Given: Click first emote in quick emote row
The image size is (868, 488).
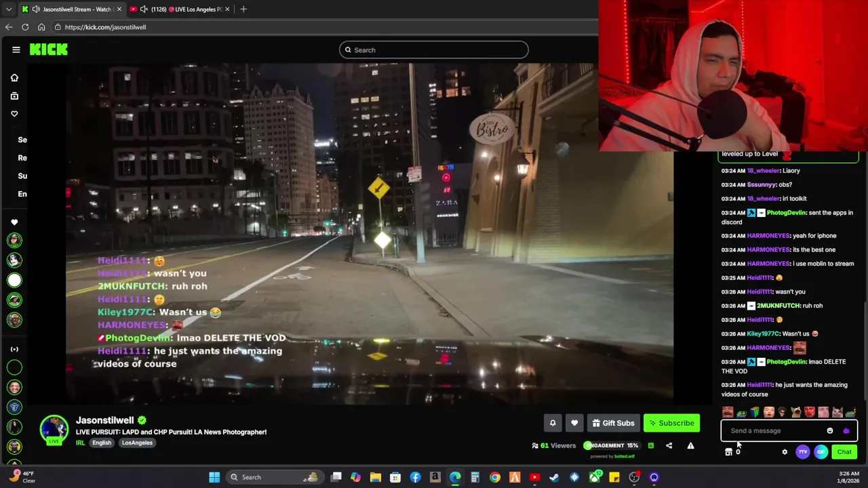Looking at the screenshot, I should pos(728,412).
